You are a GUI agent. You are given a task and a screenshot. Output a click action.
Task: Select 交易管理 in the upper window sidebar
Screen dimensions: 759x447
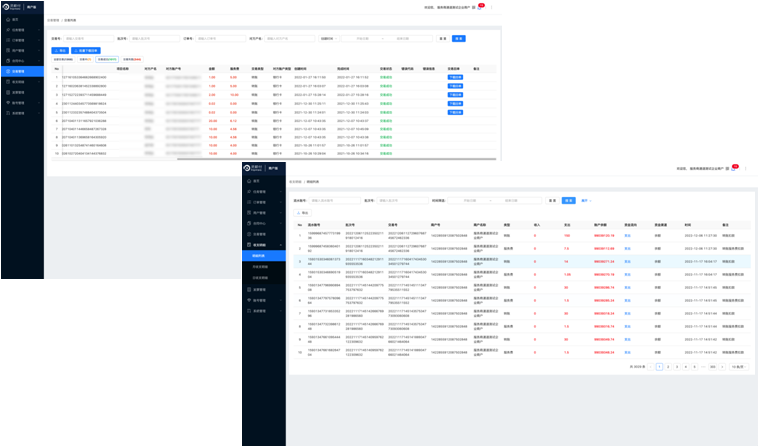pyautogui.click(x=22, y=71)
